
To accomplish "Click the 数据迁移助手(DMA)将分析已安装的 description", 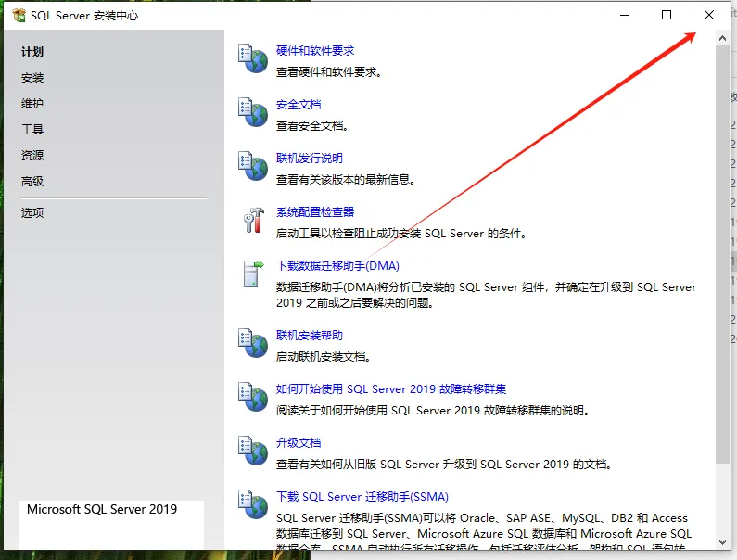I will click(x=486, y=295).
